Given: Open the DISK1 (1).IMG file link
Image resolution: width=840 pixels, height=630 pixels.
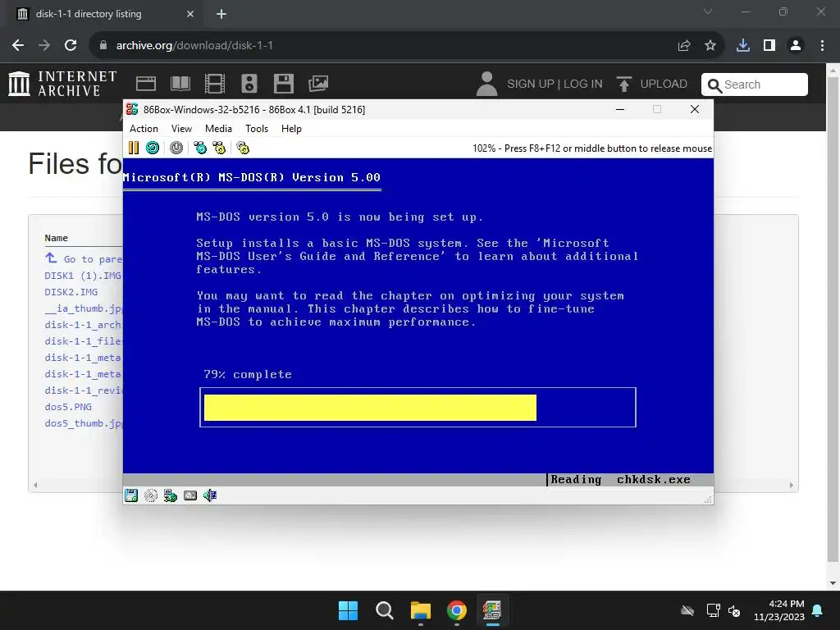Looking at the screenshot, I should 83,276.
